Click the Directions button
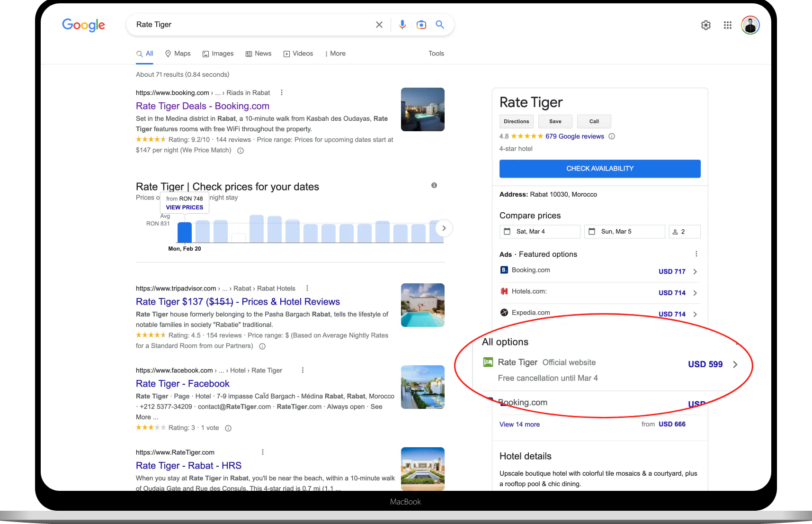The width and height of the screenshot is (812, 524). (x=517, y=121)
